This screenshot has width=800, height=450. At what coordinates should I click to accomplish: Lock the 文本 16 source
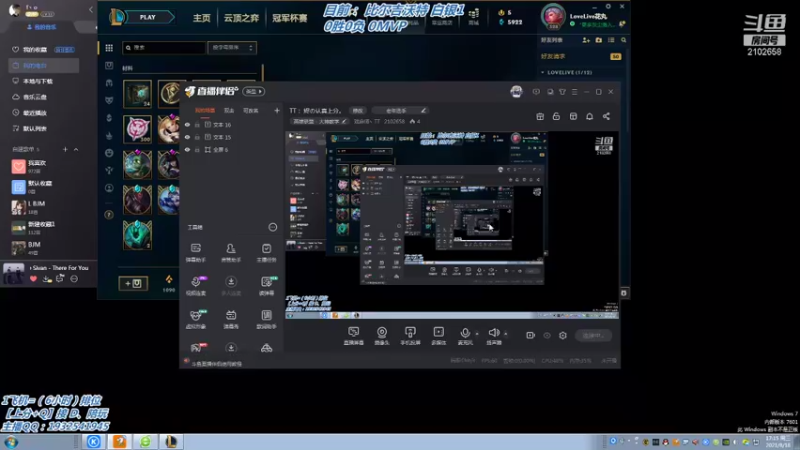click(197, 125)
